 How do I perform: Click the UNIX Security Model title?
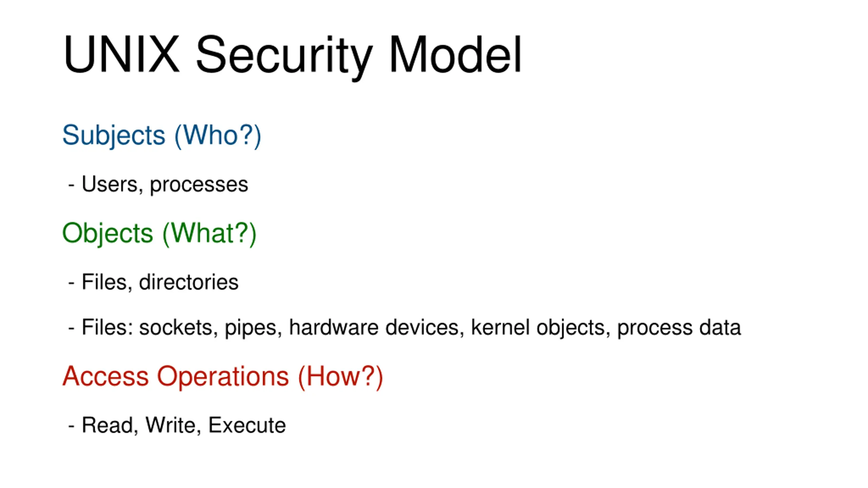292,56
